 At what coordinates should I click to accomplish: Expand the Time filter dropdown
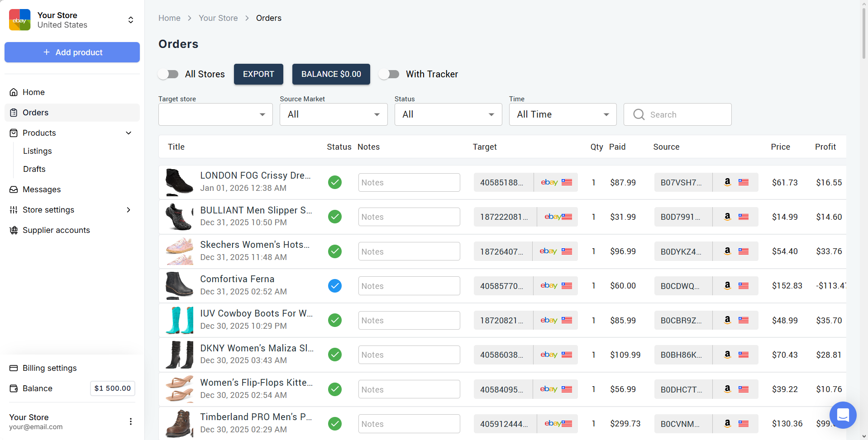pos(563,114)
